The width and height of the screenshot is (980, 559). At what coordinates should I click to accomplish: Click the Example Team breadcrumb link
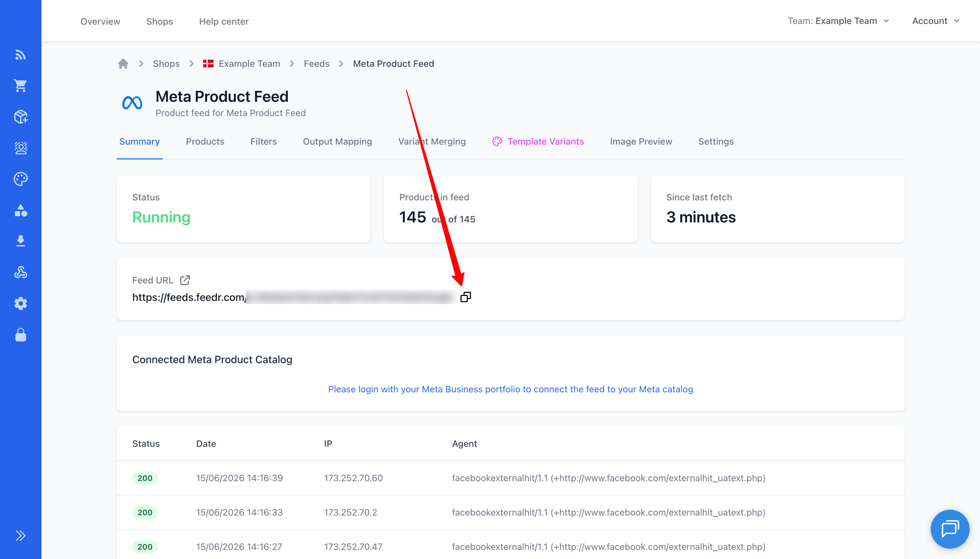coord(249,63)
